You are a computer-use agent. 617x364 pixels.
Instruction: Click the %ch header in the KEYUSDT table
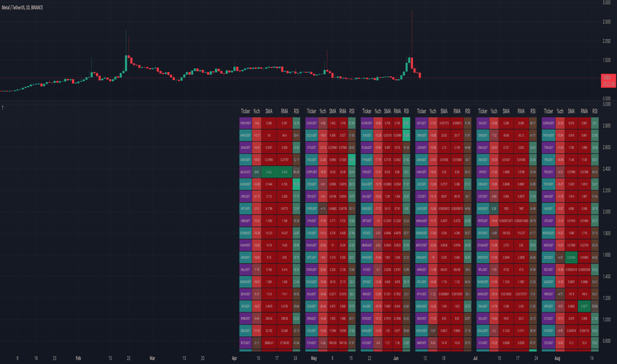click(433, 111)
